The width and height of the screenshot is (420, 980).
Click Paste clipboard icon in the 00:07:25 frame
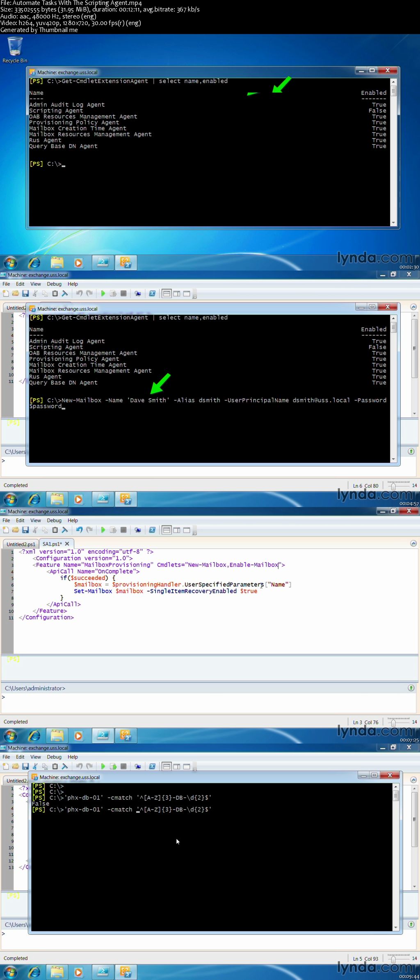[x=55, y=530]
